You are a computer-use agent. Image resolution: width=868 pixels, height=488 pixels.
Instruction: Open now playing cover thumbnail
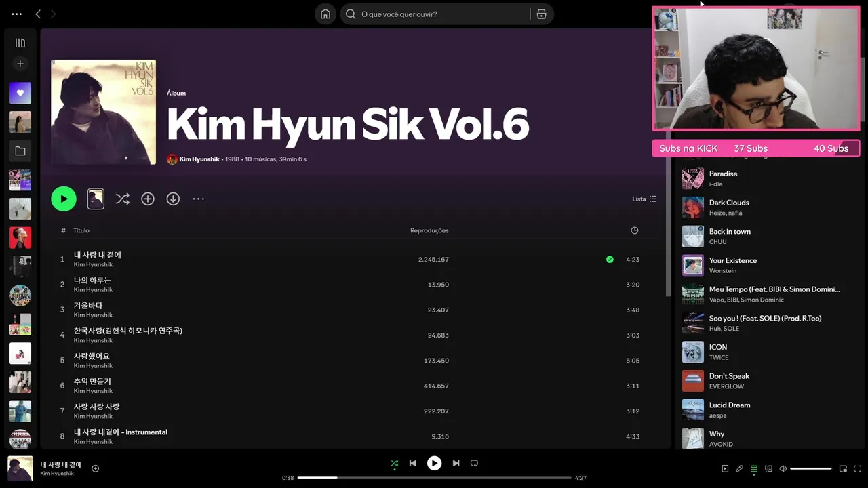(20, 468)
